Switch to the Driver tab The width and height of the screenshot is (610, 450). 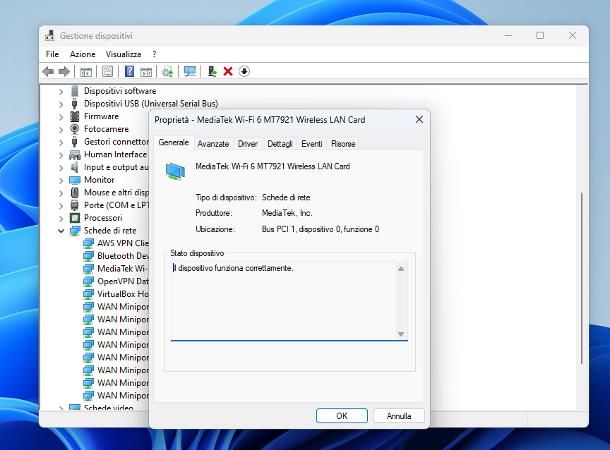pos(247,144)
